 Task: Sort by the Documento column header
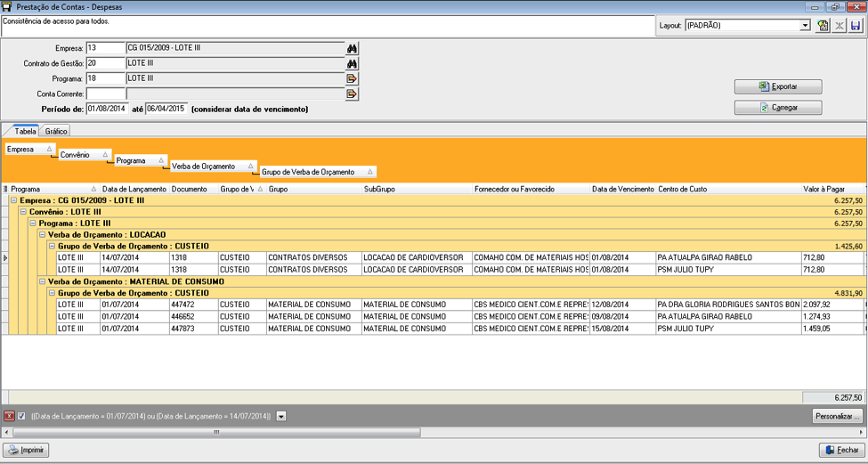click(194, 189)
